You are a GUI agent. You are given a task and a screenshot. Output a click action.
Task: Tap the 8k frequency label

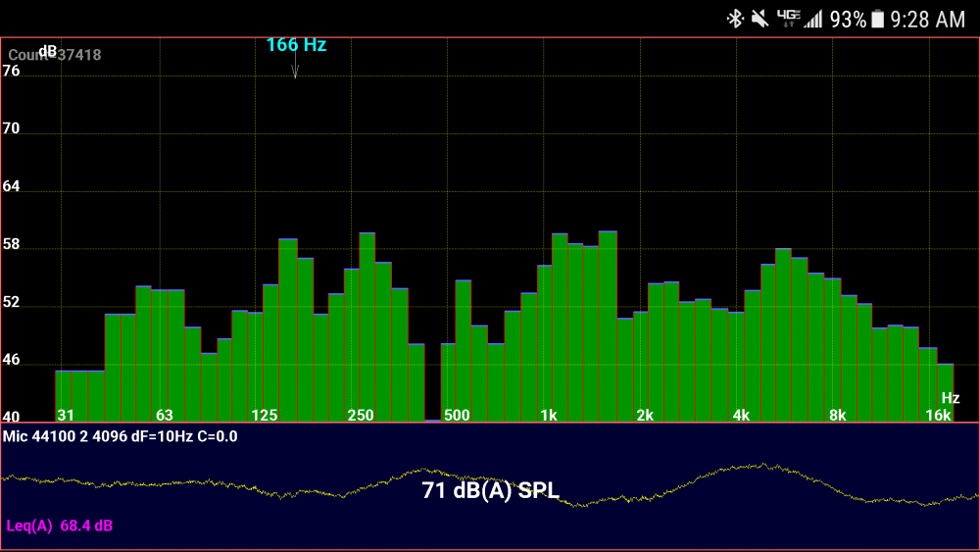838,415
